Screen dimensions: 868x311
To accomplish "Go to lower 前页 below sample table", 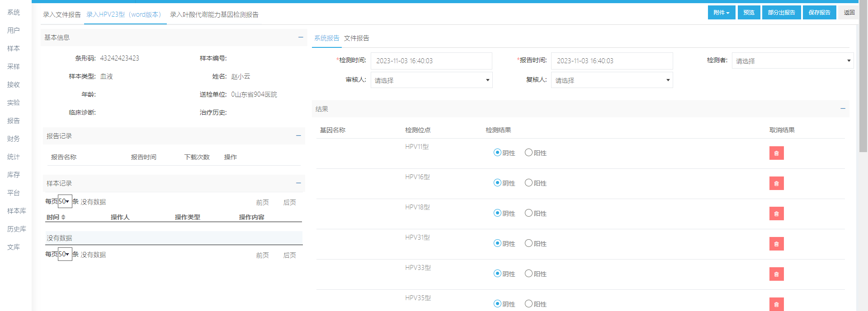I will click(x=263, y=255).
